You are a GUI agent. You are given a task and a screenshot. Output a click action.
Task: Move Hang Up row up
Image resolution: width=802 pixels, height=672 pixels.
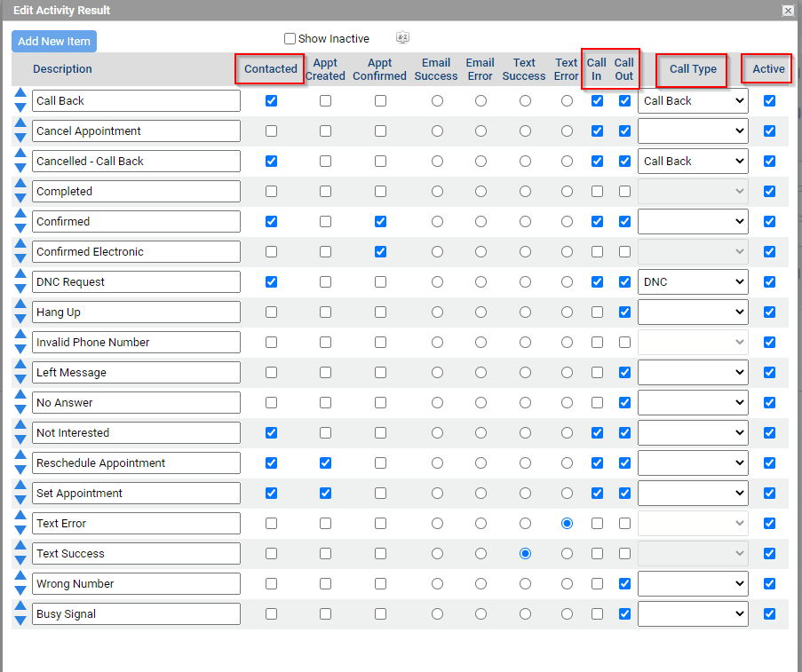click(20, 304)
